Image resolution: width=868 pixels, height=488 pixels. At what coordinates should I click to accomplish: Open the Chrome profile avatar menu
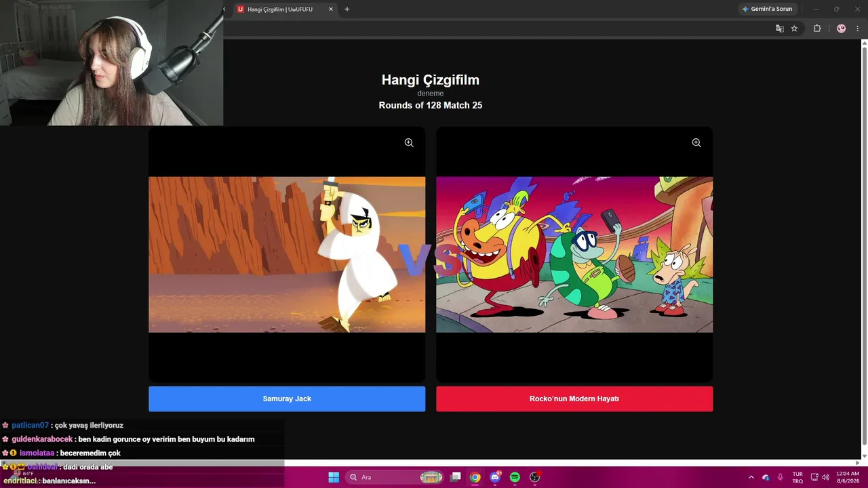[x=842, y=28]
